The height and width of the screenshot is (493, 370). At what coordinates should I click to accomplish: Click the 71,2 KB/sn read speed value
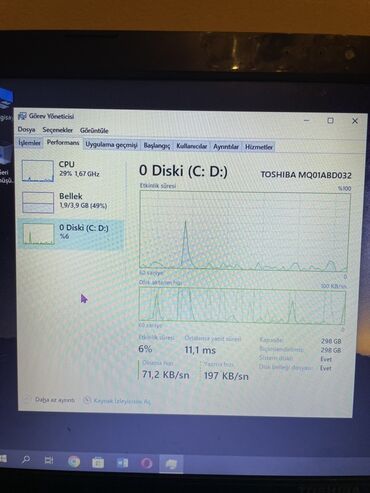point(166,375)
